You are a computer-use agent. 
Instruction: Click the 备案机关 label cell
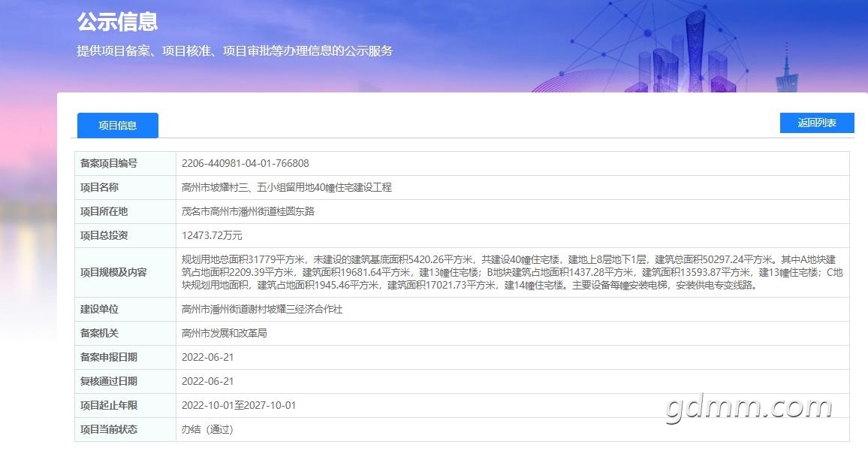[125, 333]
